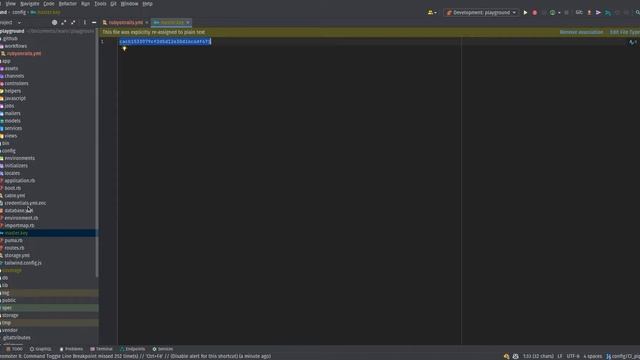The height and width of the screenshot is (360, 640).
Task: Select application.rb file
Action: [20, 180]
